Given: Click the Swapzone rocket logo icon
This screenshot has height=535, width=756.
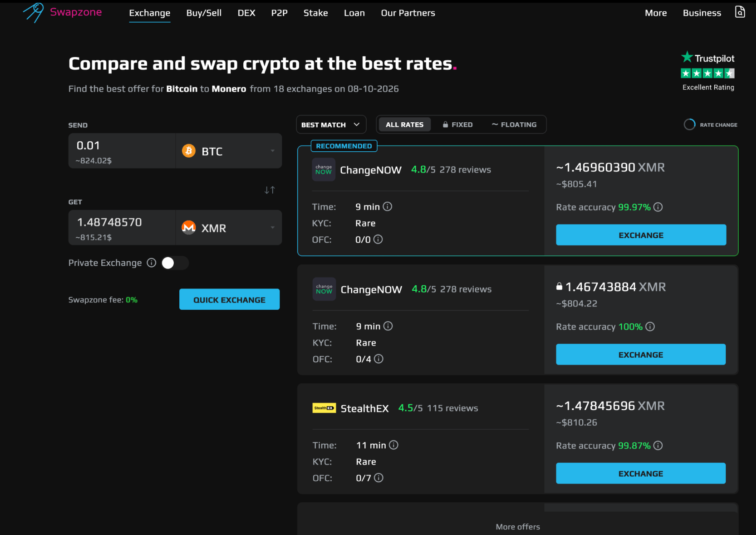Looking at the screenshot, I should [x=33, y=13].
